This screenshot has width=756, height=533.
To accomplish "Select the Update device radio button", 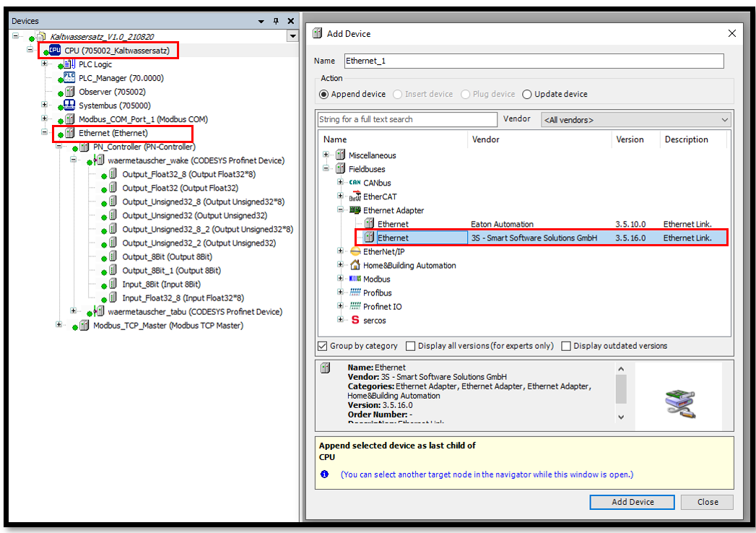I will 527,95.
